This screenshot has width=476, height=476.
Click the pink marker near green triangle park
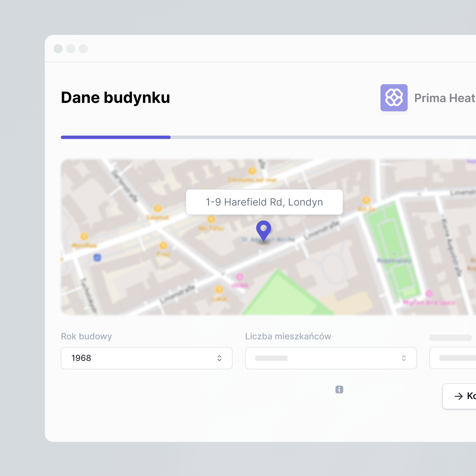click(x=240, y=277)
